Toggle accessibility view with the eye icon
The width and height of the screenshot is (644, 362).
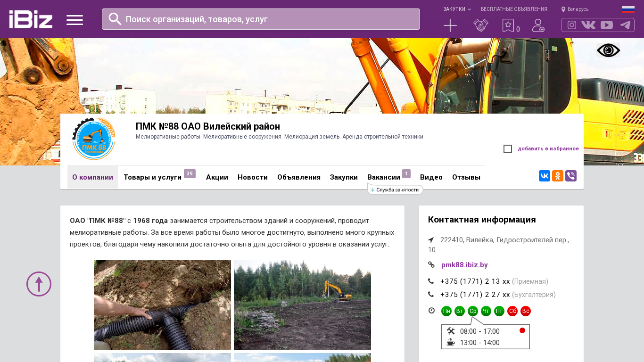(608, 50)
